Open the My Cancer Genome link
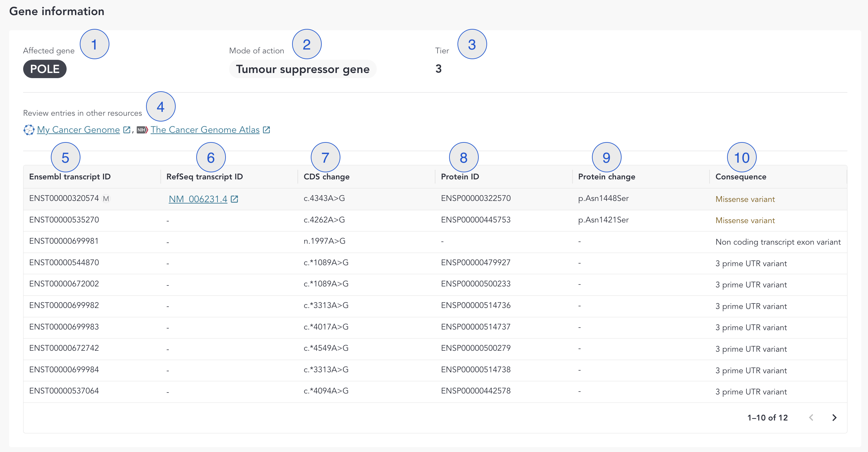The height and width of the screenshot is (452, 868). click(78, 130)
